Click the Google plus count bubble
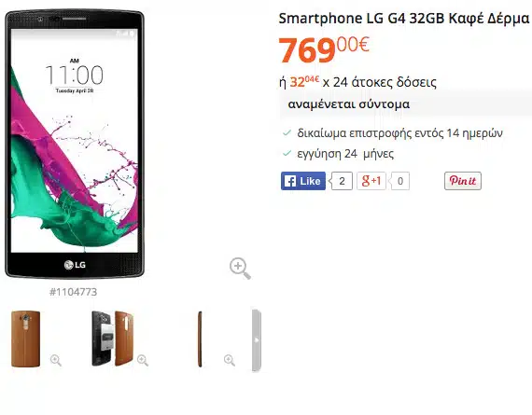This screenshot has width=532, height=415. (x=399, y=181)
